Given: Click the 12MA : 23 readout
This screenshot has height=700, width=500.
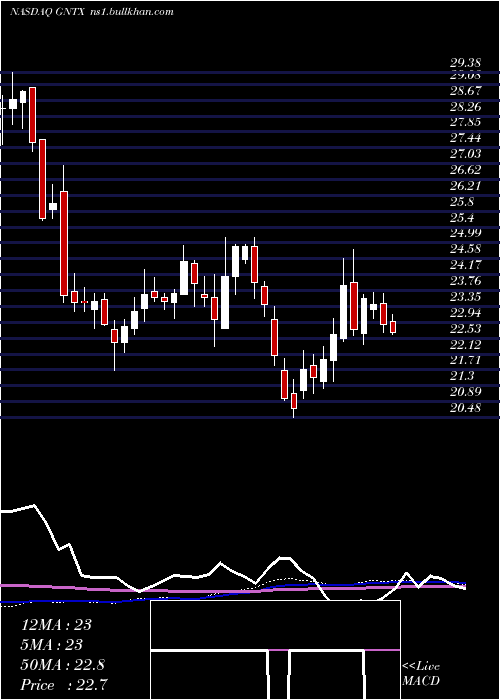Looking at the screenshot, I should point(56,625).
